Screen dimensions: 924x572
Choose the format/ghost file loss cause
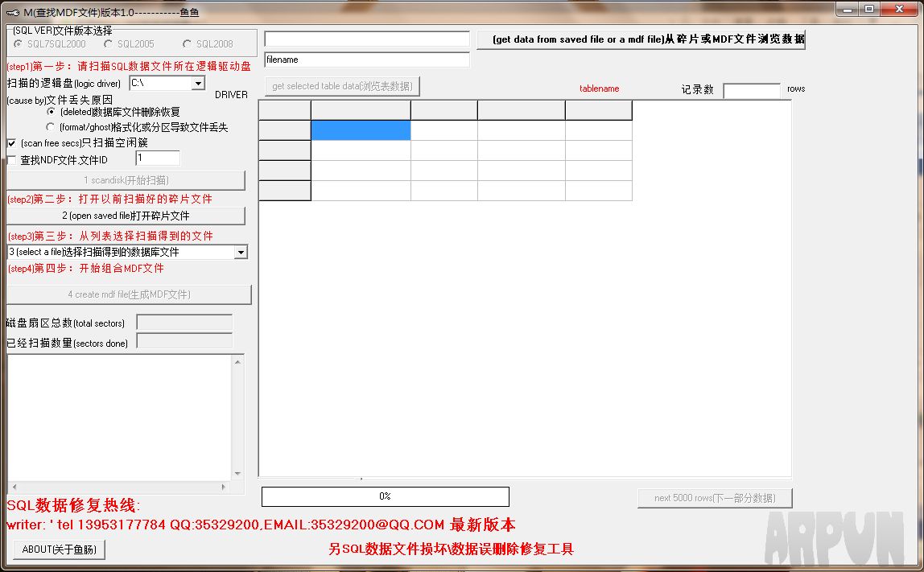tap(51, 125)
